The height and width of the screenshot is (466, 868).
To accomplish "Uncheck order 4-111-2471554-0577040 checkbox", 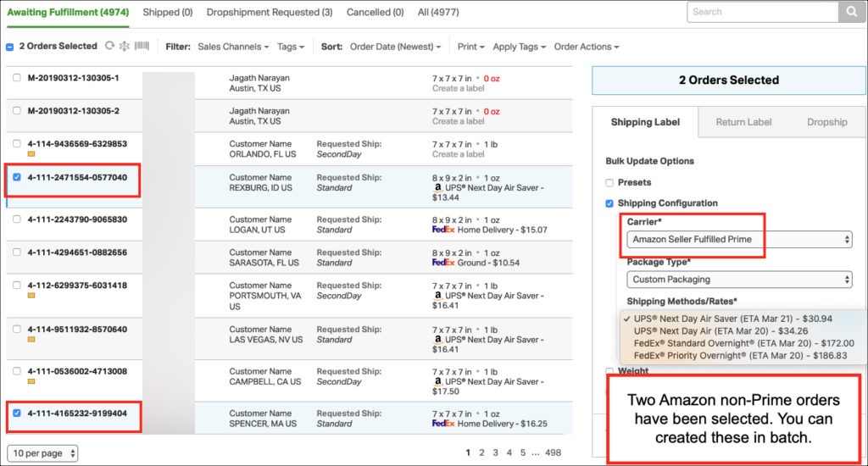I will (17, 177).
